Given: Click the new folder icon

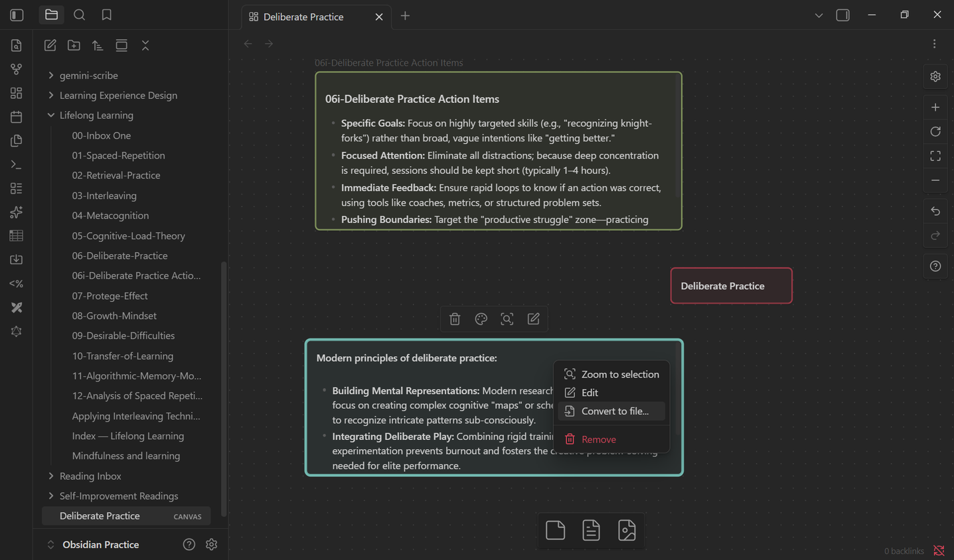Looking at the screenshot, I should pyautogui.click(x=74, y=45).
